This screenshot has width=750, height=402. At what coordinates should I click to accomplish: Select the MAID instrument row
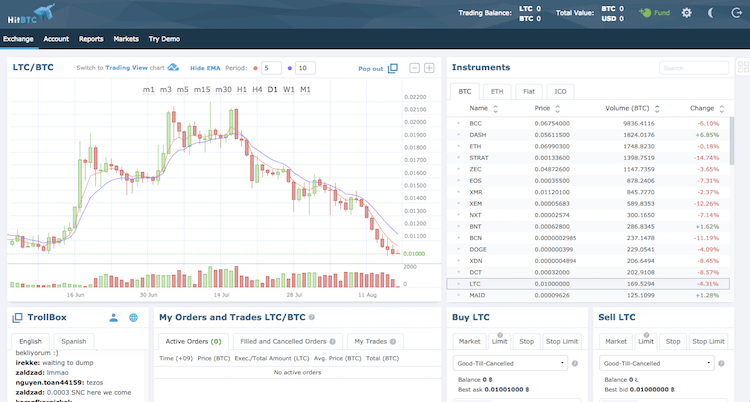[588, 295]
